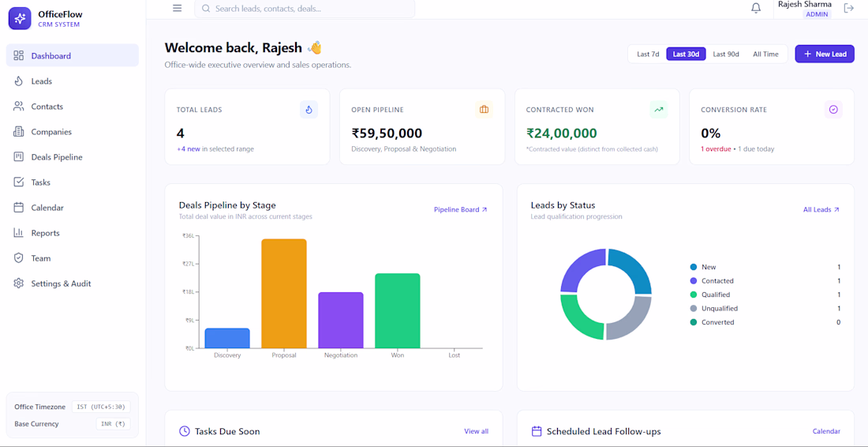The width and height of the screenshot is (868, 447).
Task: Click the Qualified status green legend dot
Action: point(693,295)
